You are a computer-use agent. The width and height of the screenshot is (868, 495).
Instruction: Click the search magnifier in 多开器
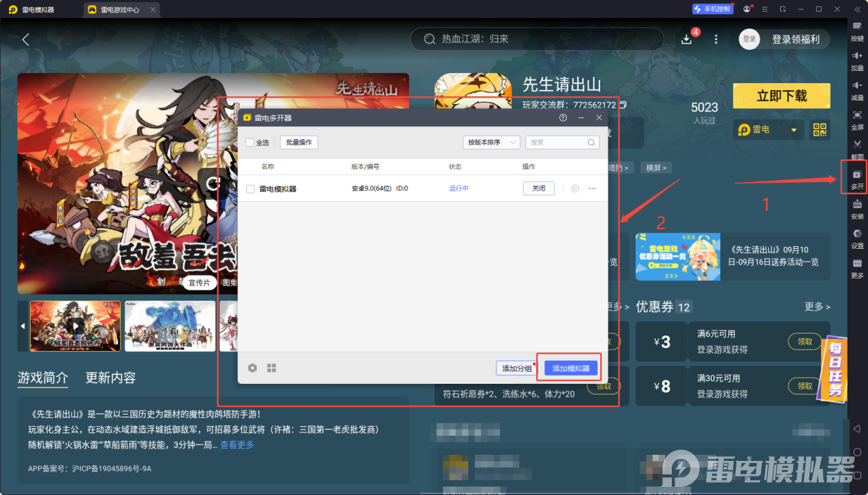(x=590, y=142)
